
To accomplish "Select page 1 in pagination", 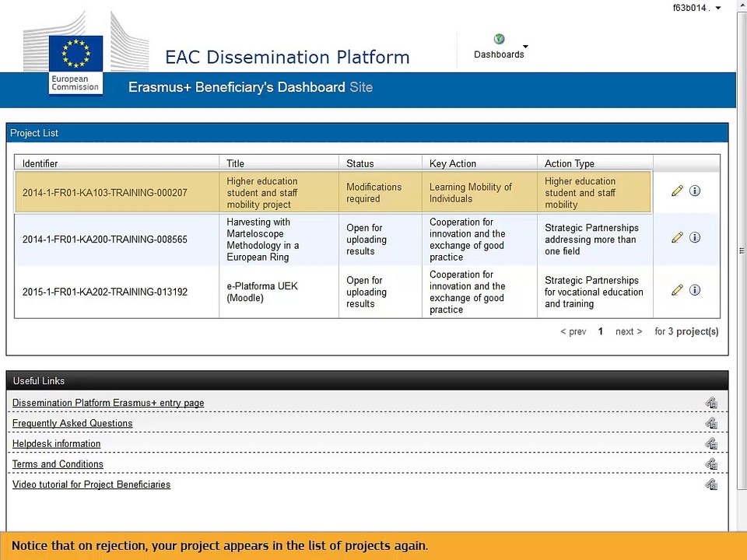I will click(600, 331).
